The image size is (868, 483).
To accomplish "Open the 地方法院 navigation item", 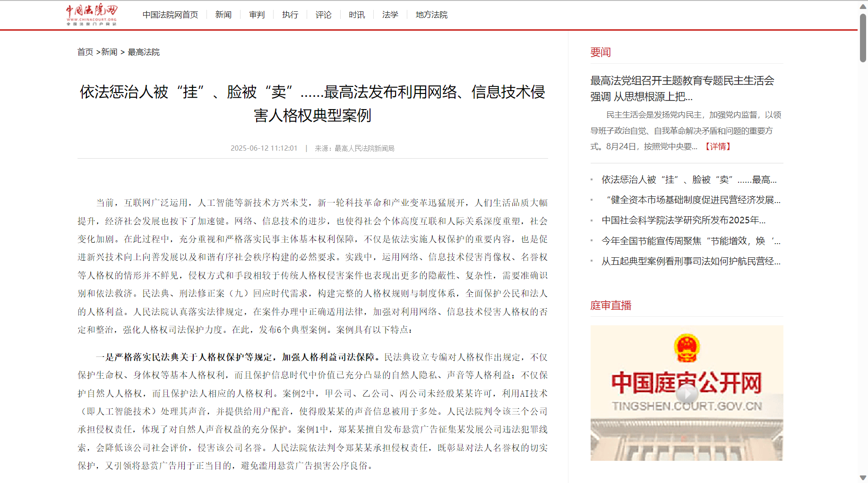I will [431, 15].
